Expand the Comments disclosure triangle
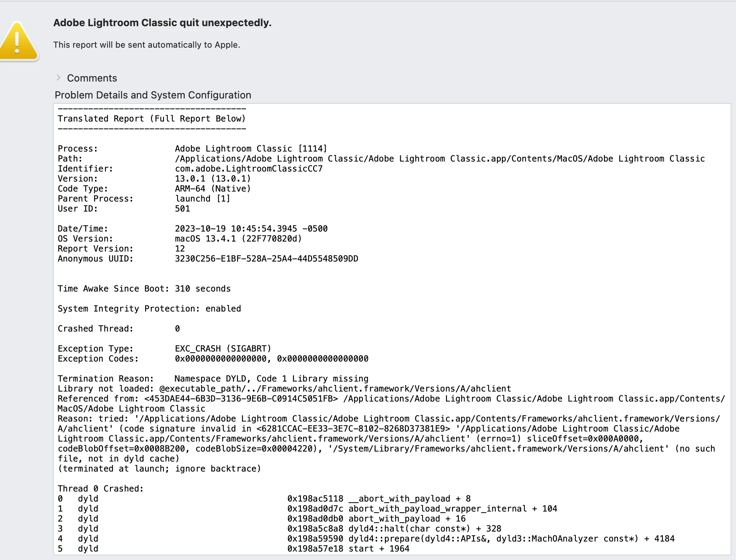Image resolution: width=736 pixels, height=560 pixels. pos(59,78)
